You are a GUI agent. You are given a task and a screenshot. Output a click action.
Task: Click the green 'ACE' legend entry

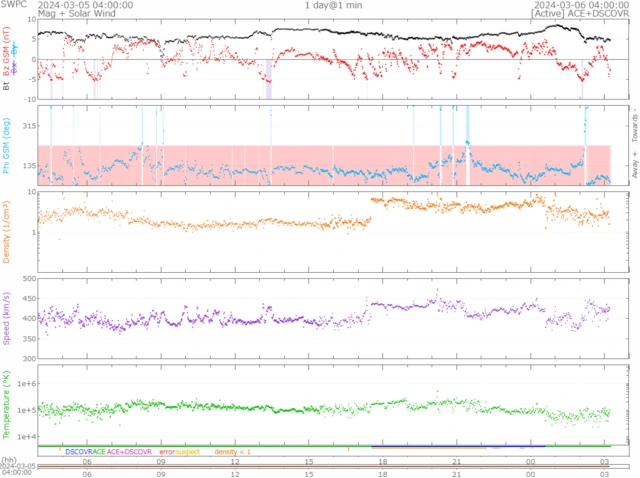click(x=99, y=452)
